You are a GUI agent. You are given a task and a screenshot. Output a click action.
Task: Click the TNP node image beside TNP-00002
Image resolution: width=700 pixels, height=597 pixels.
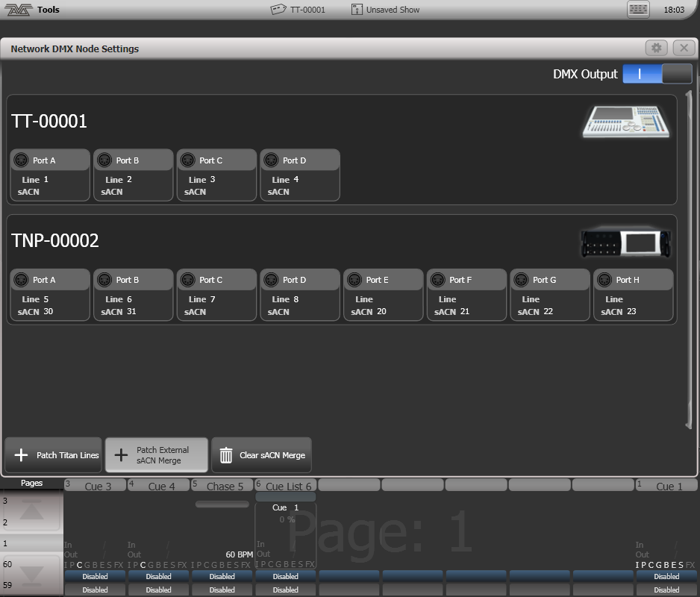pos(625,242)
